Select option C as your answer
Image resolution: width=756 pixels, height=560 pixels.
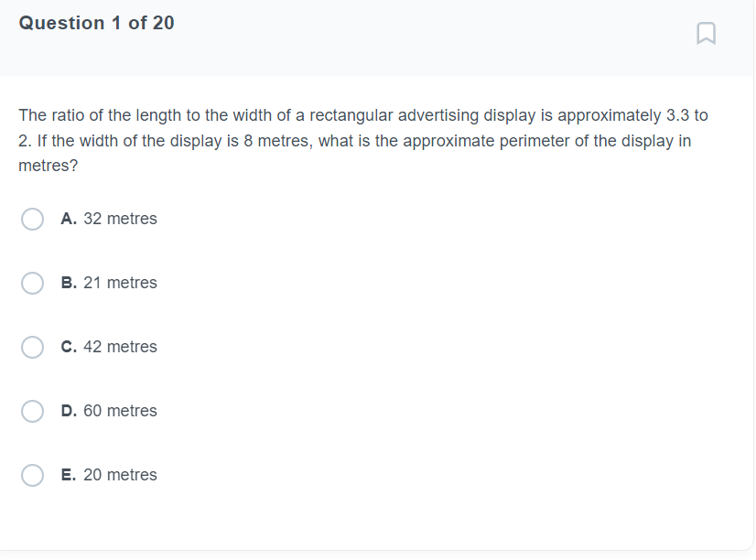(32, 347)
